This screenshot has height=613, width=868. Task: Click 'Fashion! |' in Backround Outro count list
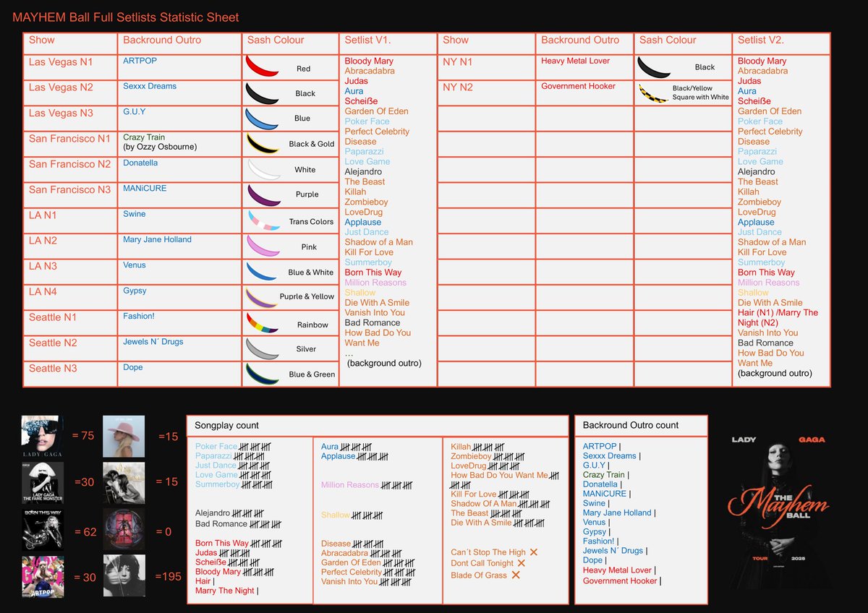[600, 541]
